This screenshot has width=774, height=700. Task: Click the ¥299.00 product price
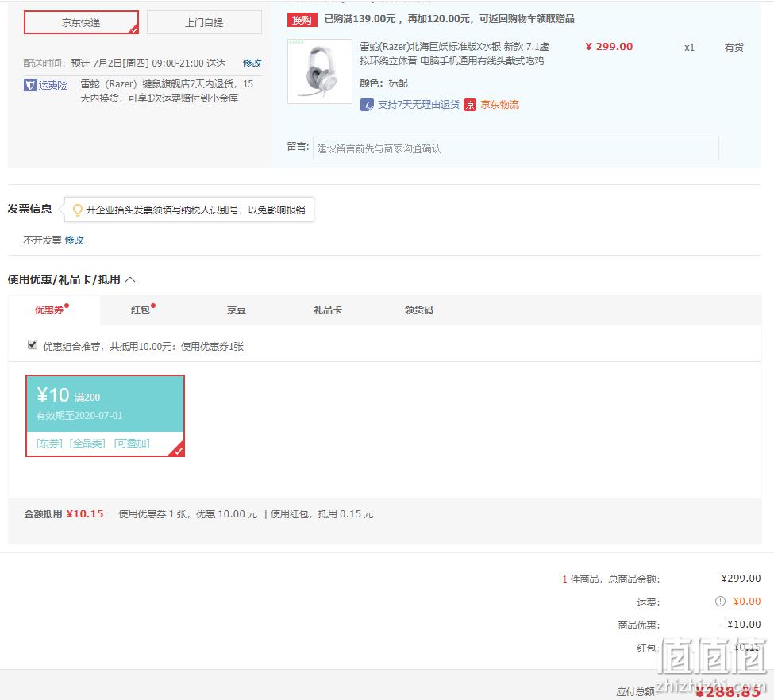click(x=609, y=47)
